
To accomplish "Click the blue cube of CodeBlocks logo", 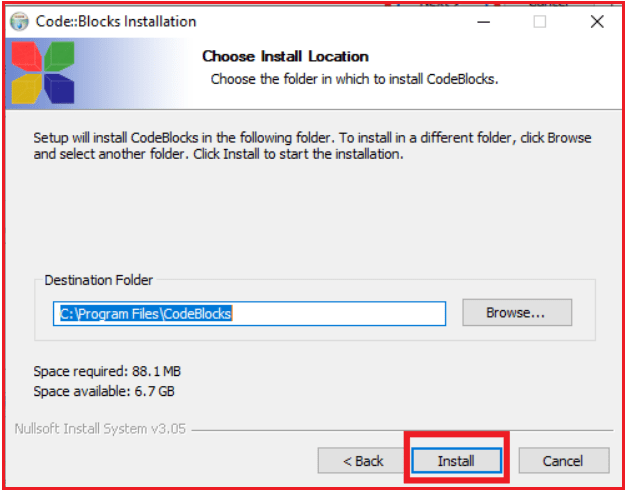I will 59,89.
